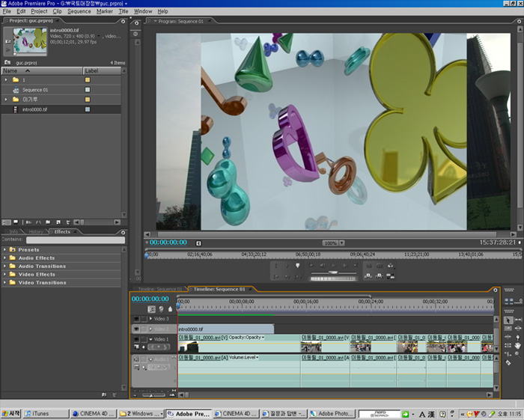524x420 pixels.
Task: Switch to the Info tab
Action: (13, 231)
